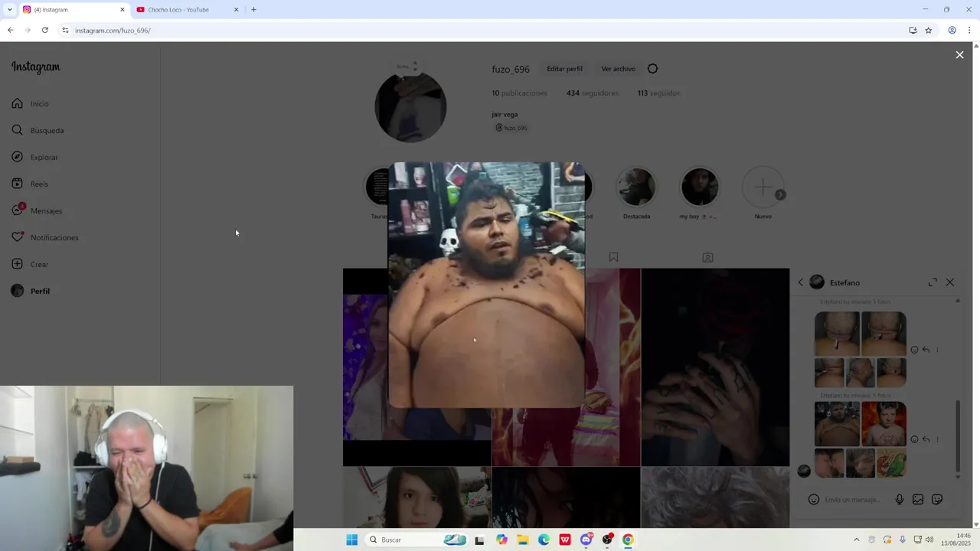
Task: Close the photo viewer overlay
Action: tap(959, 55)
